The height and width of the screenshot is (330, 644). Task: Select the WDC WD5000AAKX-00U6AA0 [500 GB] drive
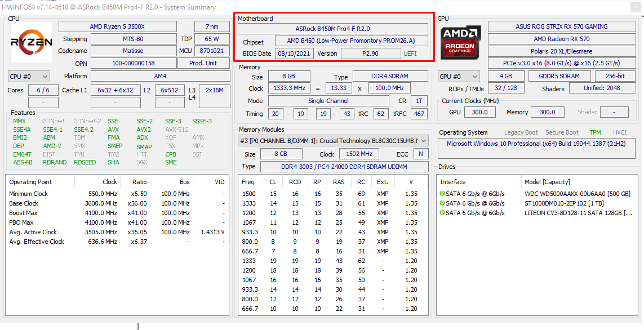pos(578,194)
